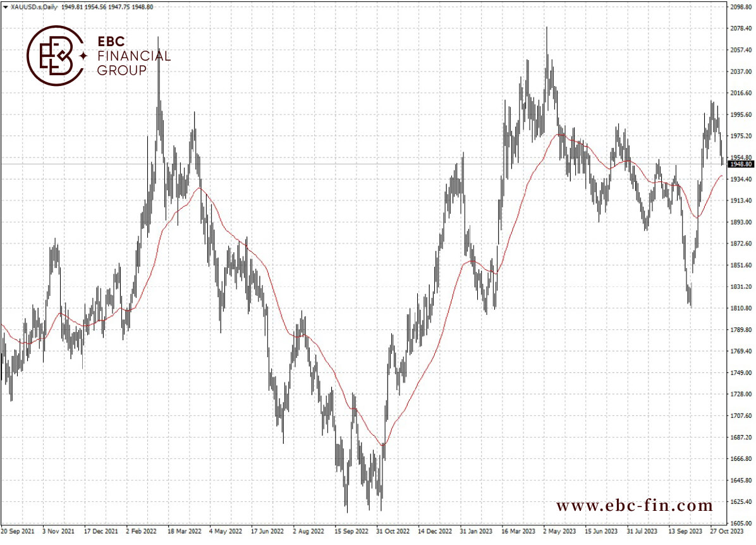Screen dimensions: 756x545
Task: Click the 1749.00 price axis label
Action: (741, 373)
